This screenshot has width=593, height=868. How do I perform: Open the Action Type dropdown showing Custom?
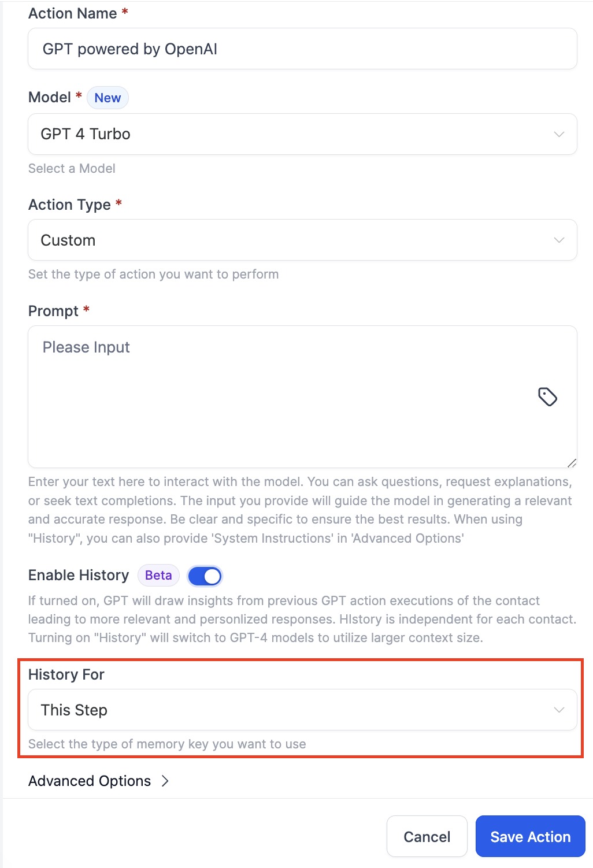(x=302, y=240)
